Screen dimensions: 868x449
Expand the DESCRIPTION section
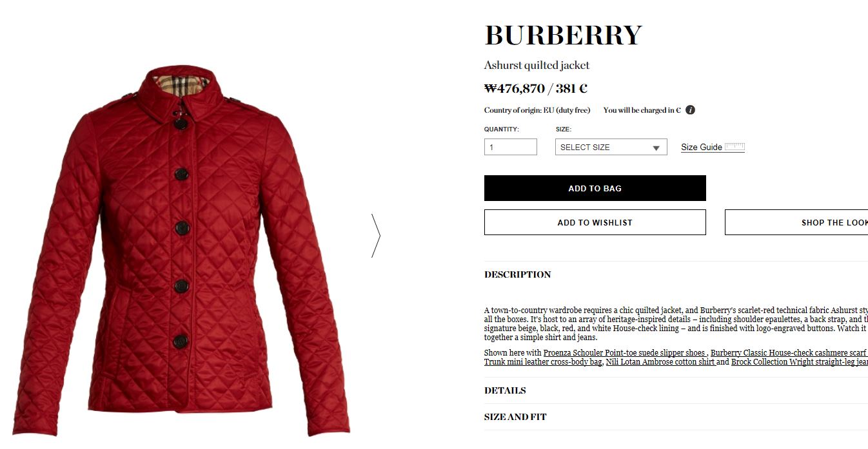(x=517, y=274)
